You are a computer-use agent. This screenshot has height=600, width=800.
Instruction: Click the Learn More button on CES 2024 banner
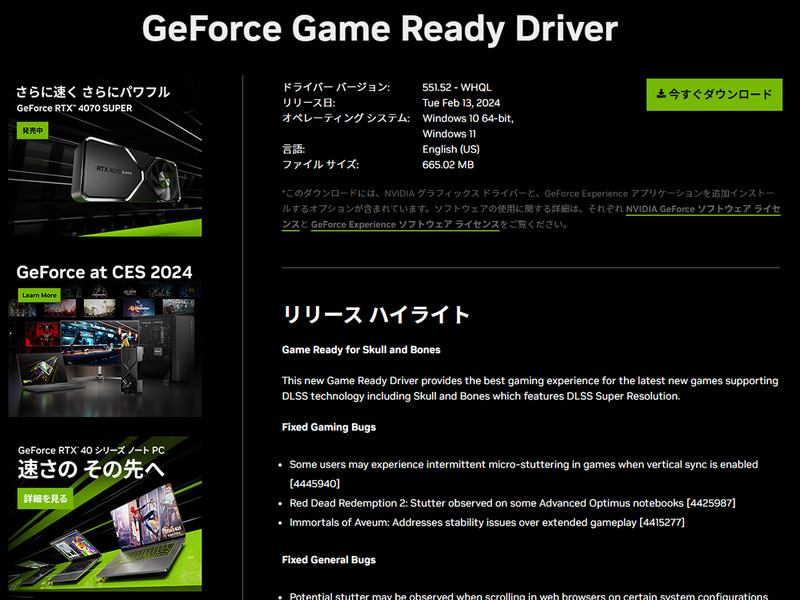click(x=39, y=295)
